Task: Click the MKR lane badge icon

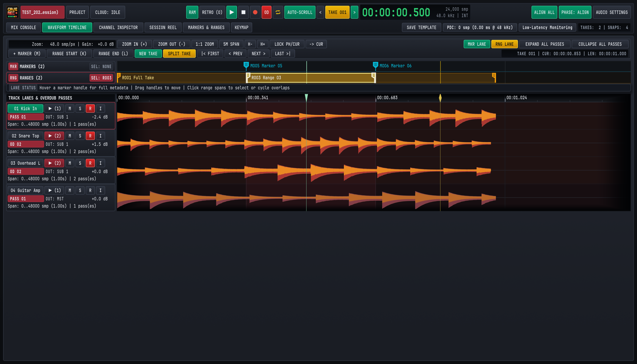Action: point(13,66)
